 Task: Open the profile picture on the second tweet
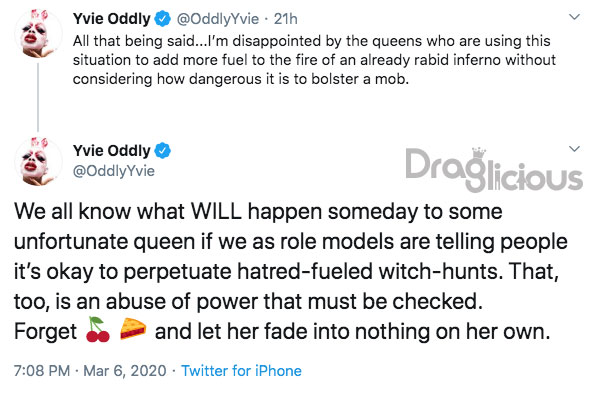[x=38, y=162]
